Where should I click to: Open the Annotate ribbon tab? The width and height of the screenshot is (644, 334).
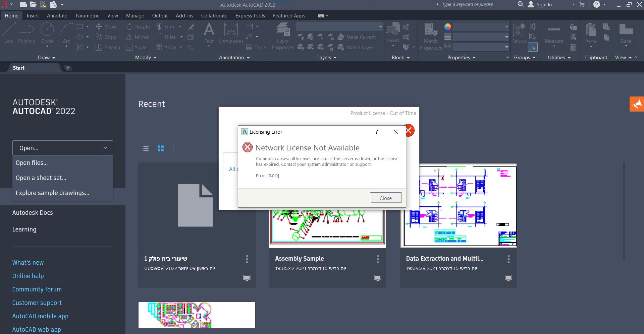(x=57, y=16)
